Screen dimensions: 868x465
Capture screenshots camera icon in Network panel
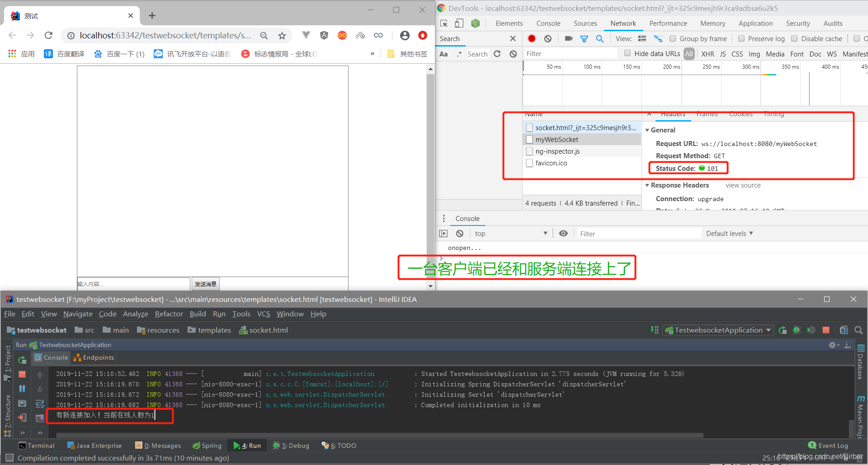click(568, 38)
